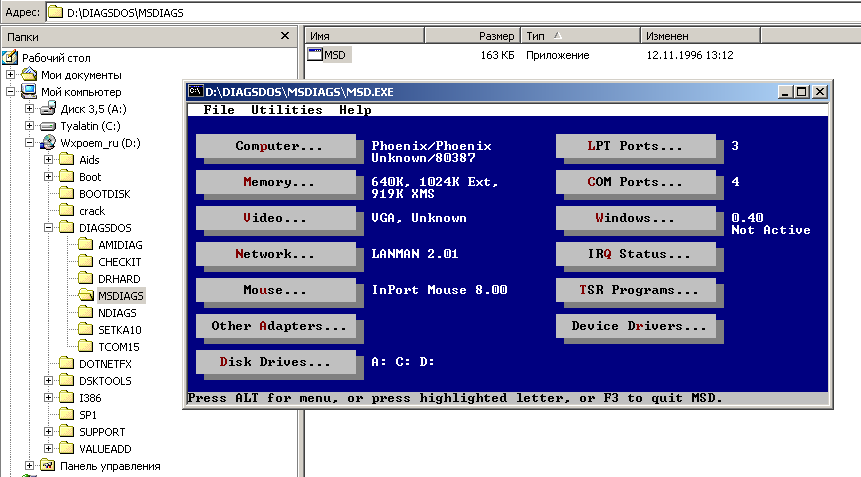Open the SETKA10 folder icon
Viewport: 861px width, 477px height.
(x=86, y=329)
